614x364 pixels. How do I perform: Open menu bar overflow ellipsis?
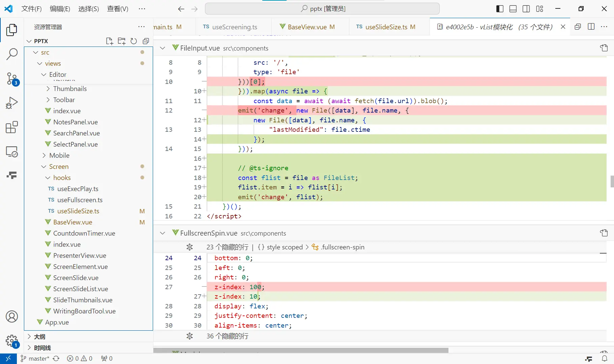[x=142, y=9]
